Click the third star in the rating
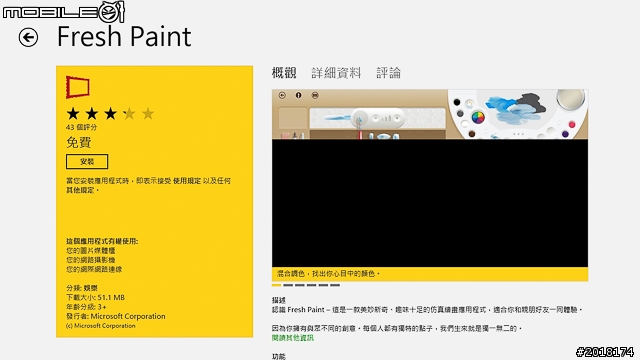The image size is (640, 360). [111, 113]
